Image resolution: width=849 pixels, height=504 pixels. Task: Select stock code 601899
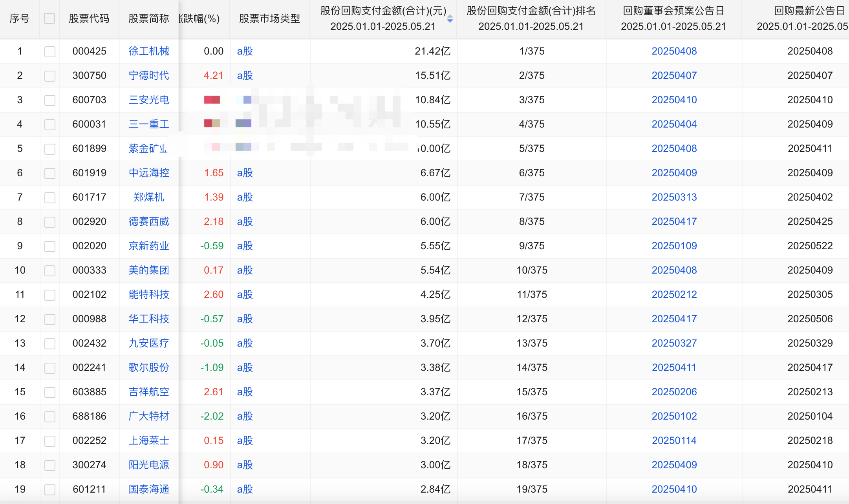(90, 148)
